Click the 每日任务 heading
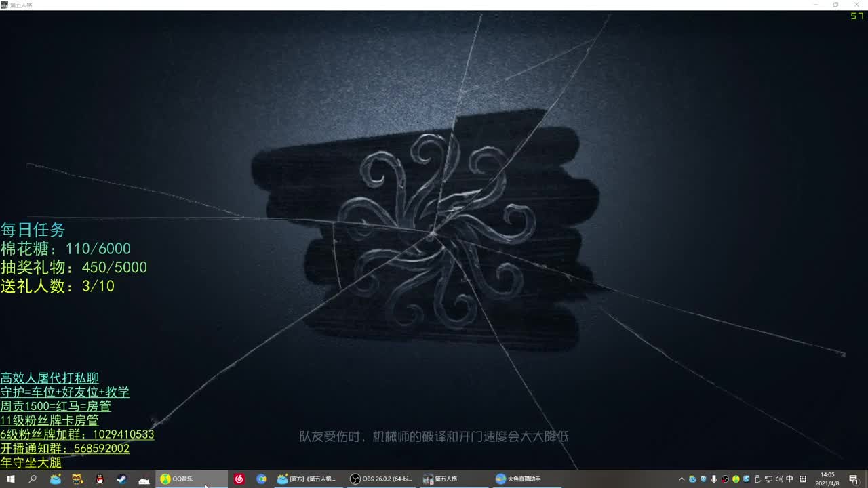The width and height of the screenshot is (868, 488). 33,230
